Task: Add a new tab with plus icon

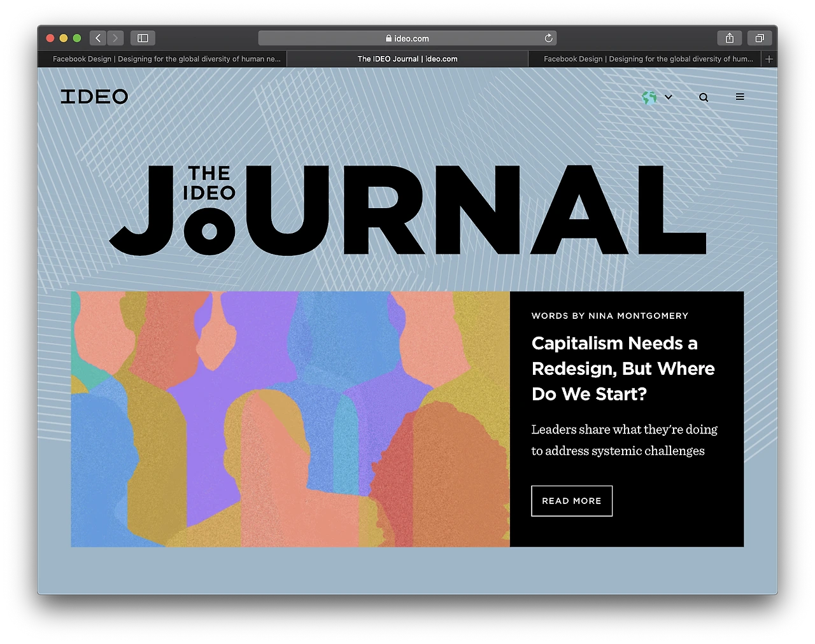Action: 769,59
